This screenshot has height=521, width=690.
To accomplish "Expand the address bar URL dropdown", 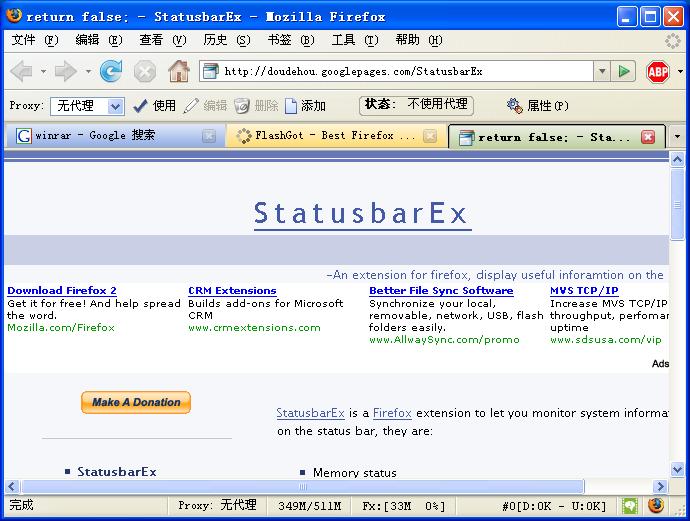I will (602, 71).
